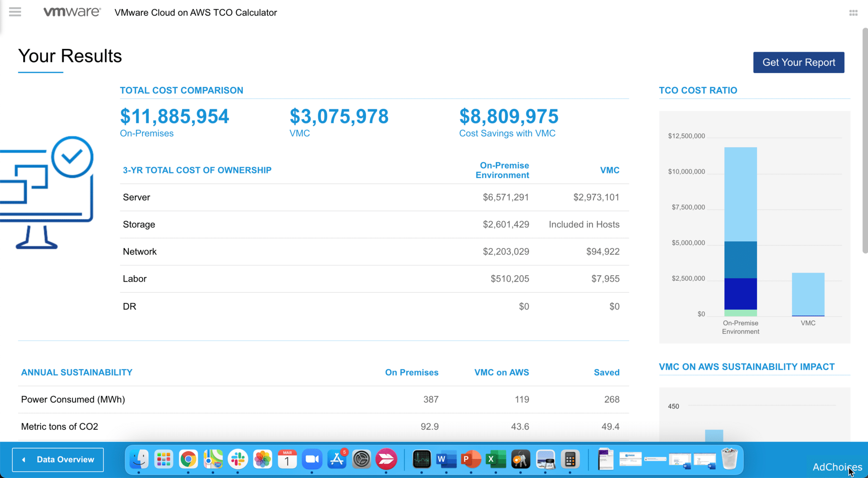Click the page vertical scrollbar
This screenshot has width=868, height=478.
[x=865, y=141]
